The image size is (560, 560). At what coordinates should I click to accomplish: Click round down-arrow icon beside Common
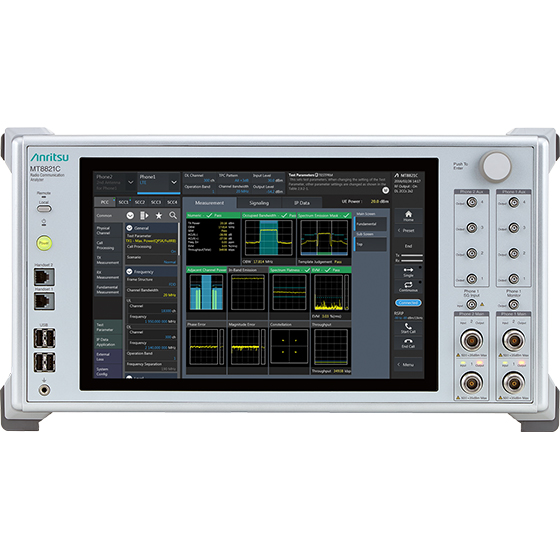[130, 215]
